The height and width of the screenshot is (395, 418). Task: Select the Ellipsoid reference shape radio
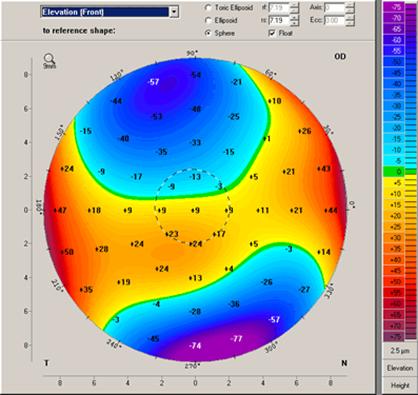pyautogui.click(x=208, y=20)
